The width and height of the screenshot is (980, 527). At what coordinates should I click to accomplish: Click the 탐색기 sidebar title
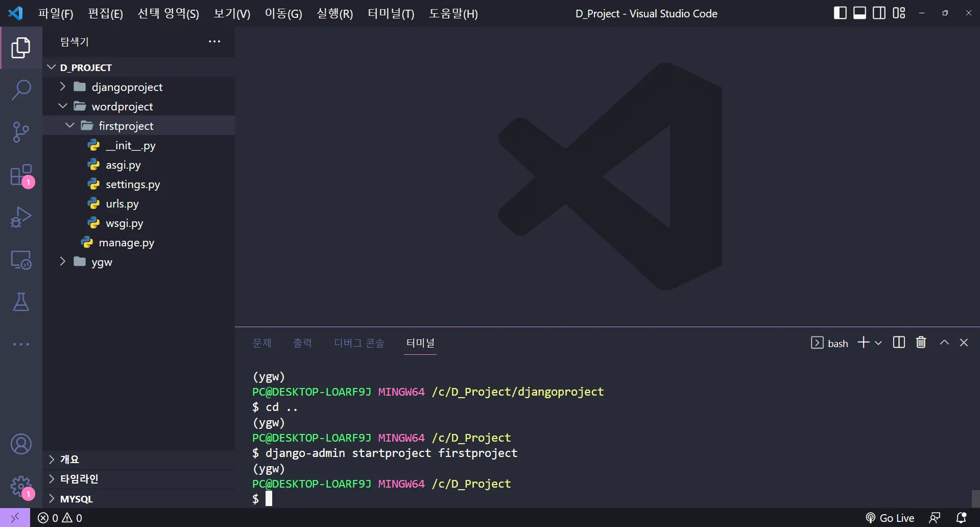tap(75, 41)
